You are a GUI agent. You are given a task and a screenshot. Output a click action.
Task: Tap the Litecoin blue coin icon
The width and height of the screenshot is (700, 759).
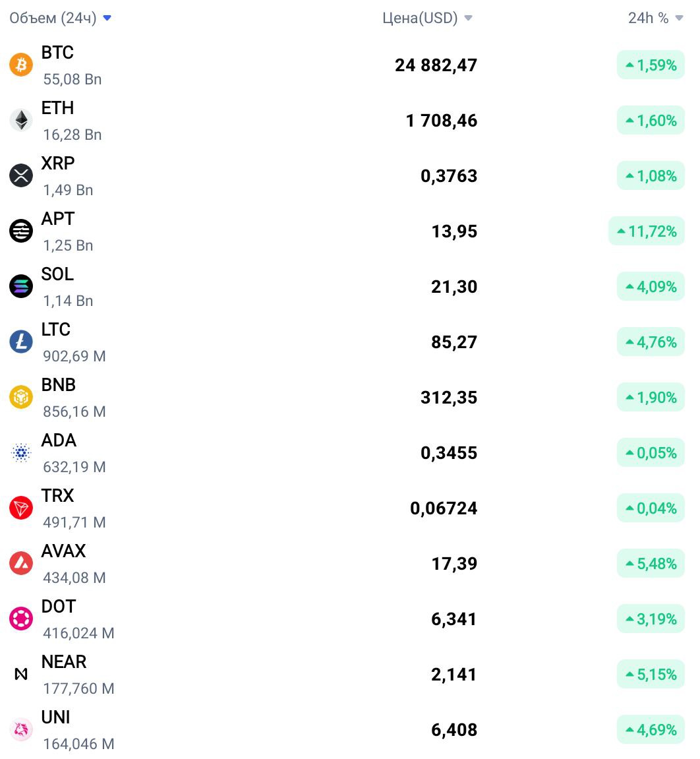tap(21, 342)
